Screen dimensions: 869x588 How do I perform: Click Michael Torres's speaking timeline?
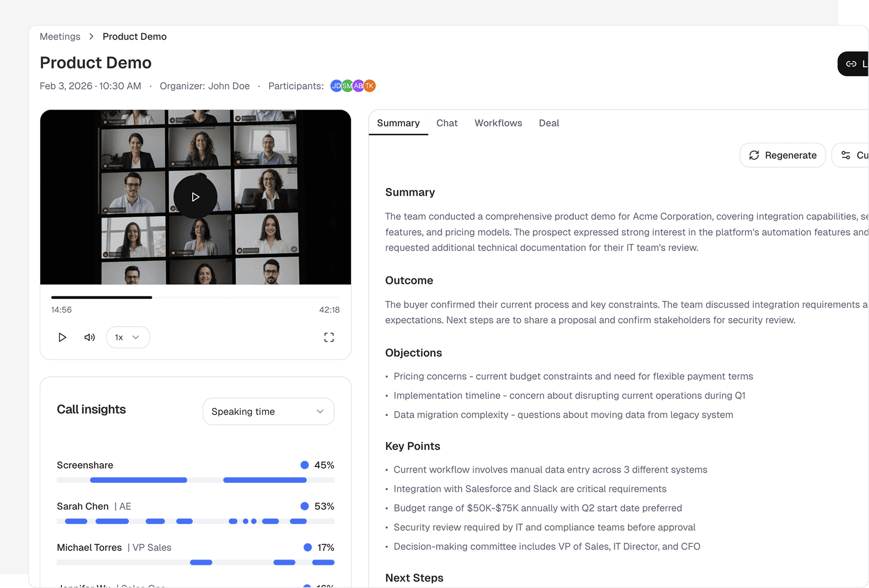pyautogui.click(x=195, y=563)
